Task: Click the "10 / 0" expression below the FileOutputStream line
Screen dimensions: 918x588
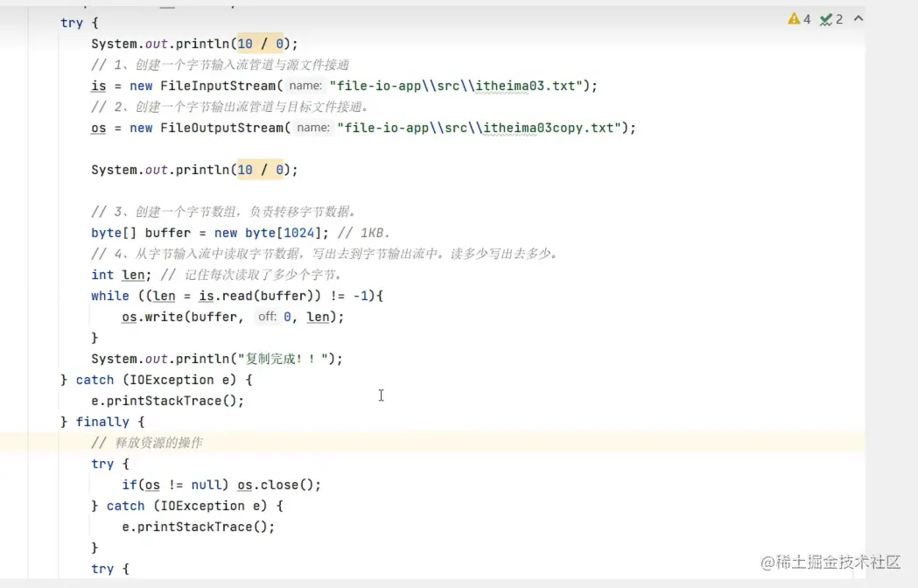Action: [x=261, y=170]
